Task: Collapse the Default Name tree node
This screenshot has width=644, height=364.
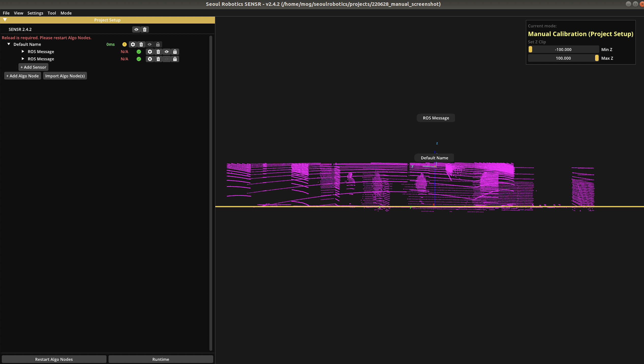Action: coord(9,44)
